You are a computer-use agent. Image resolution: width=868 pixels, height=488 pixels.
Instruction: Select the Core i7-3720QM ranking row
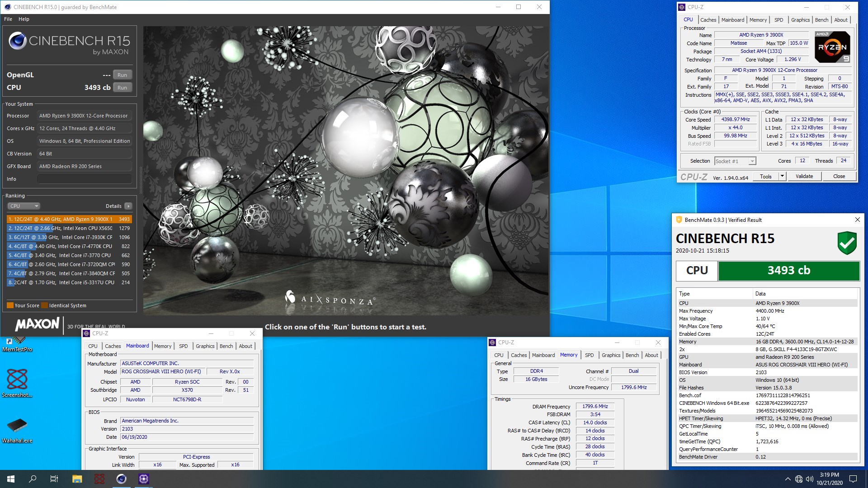(x=69, y=264)
